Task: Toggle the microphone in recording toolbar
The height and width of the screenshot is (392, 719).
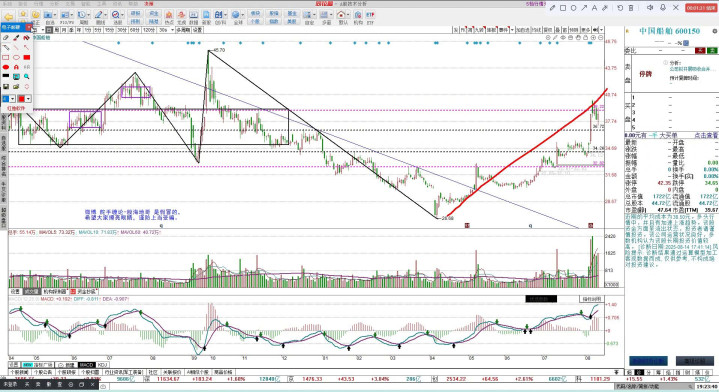Action: click(x=663, y=8)
